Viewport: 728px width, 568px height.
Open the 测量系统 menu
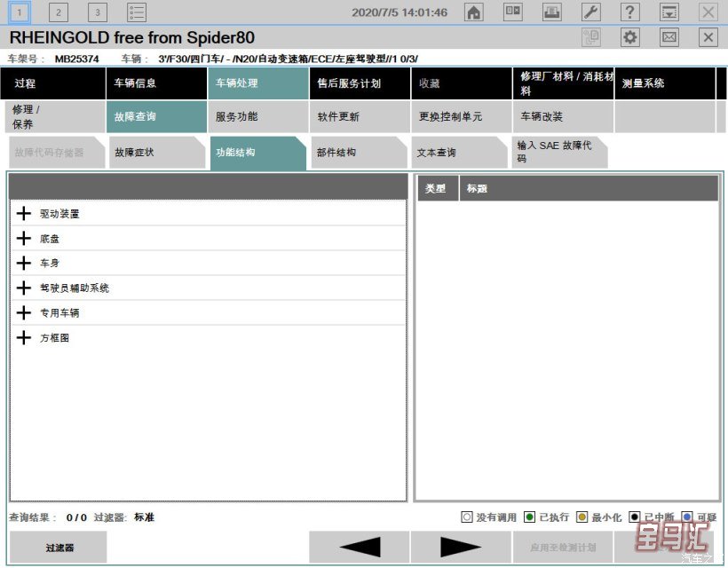(665, 83)
